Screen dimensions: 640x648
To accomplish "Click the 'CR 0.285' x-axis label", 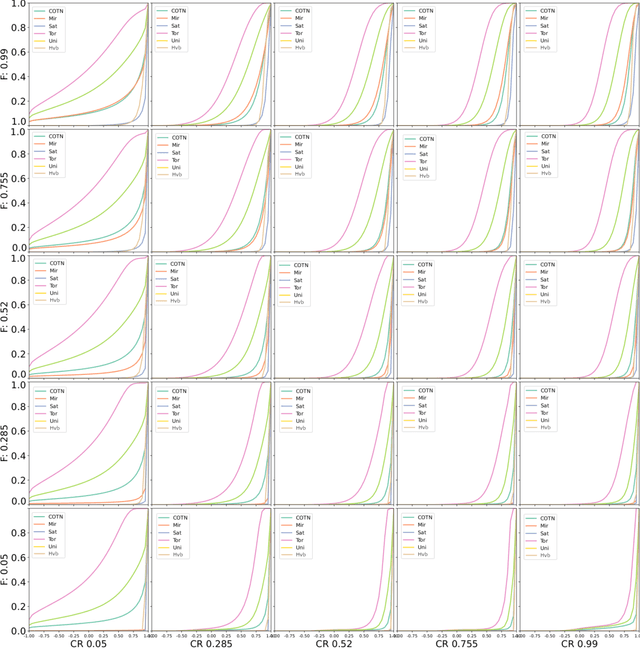I will point(211,642).
